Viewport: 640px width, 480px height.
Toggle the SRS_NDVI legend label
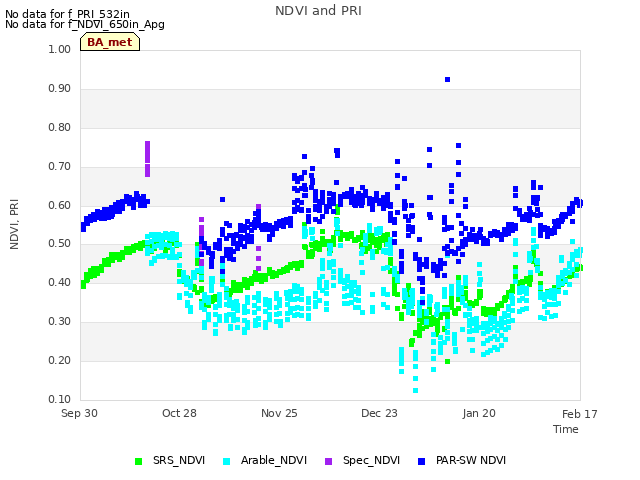click(179, 460)
